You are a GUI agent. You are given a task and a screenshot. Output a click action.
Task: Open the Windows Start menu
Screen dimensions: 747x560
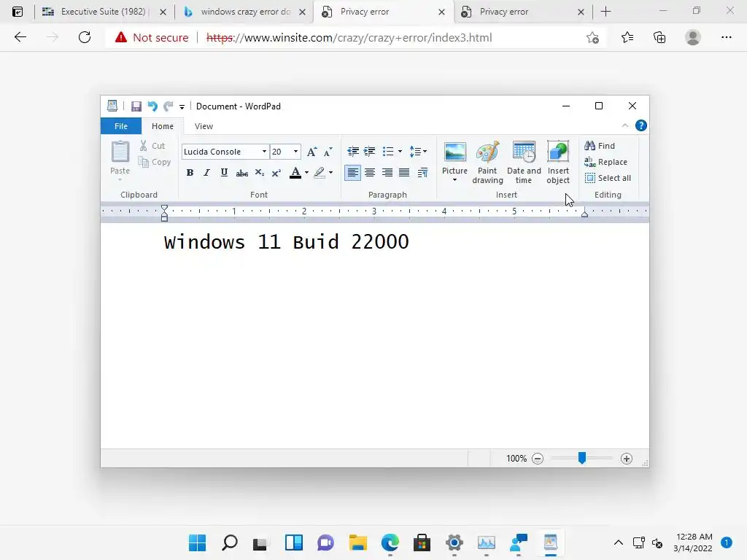click(x=197, y=542)
